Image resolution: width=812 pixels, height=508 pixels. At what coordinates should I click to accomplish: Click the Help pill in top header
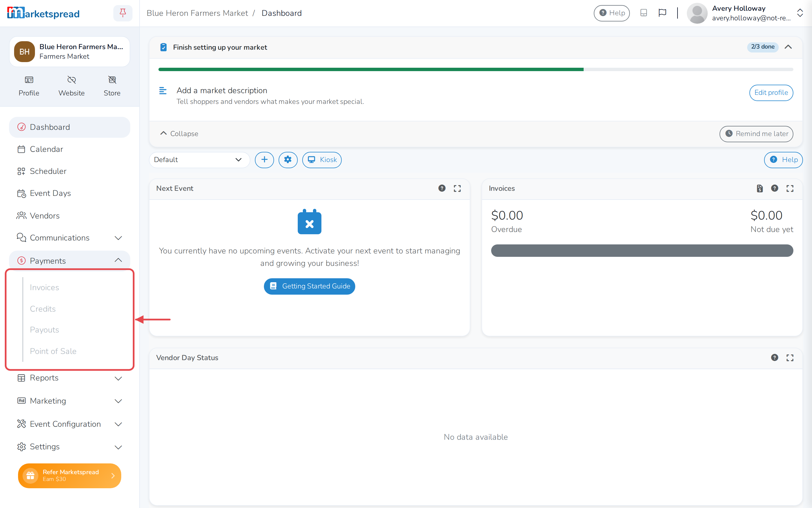(612, 13)
